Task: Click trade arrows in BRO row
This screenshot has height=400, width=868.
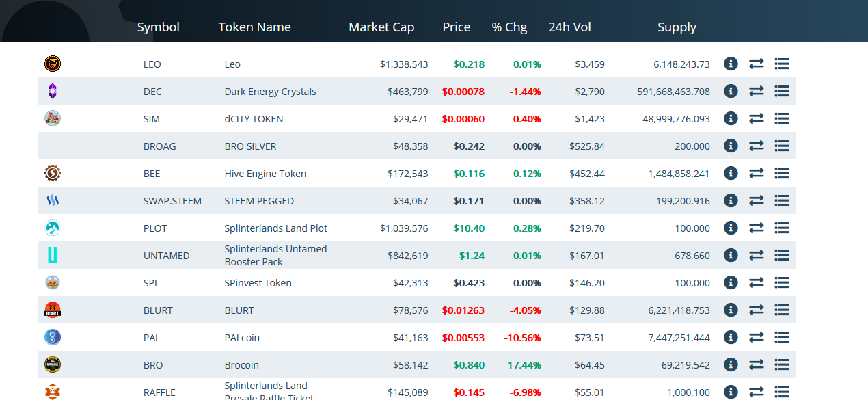Action: tap(756, 364)
